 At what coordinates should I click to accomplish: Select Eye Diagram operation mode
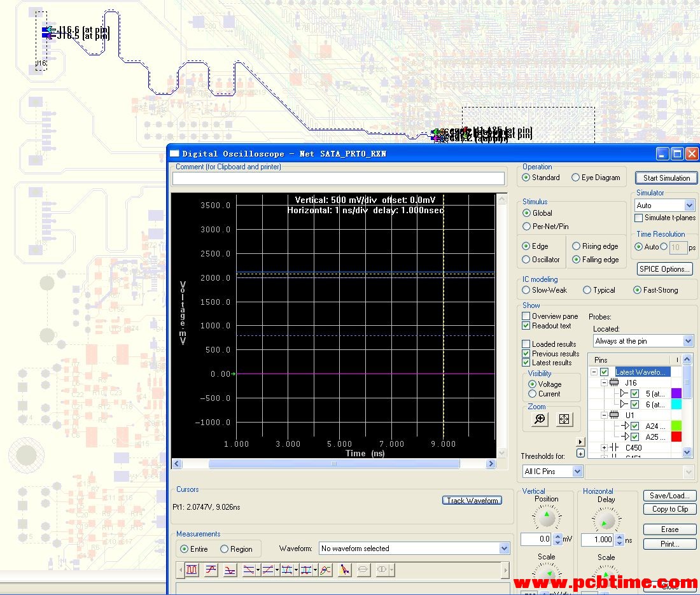tap(596, 178)
